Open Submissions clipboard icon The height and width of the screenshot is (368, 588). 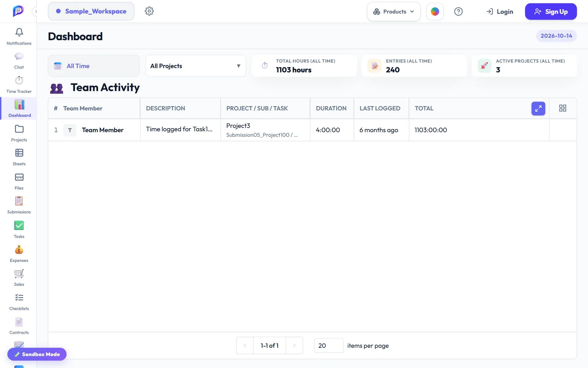19,201
